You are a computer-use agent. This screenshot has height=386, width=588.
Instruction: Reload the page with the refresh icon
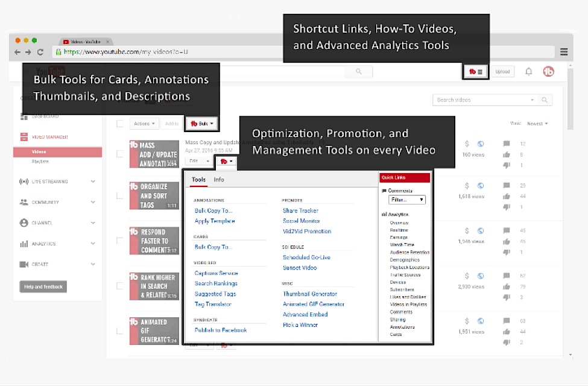pyautogui.click(x=40, y=52)
